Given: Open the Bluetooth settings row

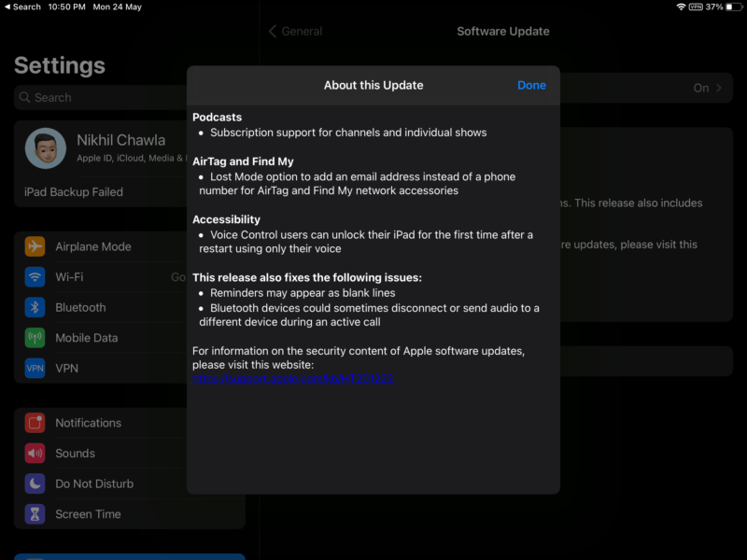Looking at the screenshot, I should [101, 307].
